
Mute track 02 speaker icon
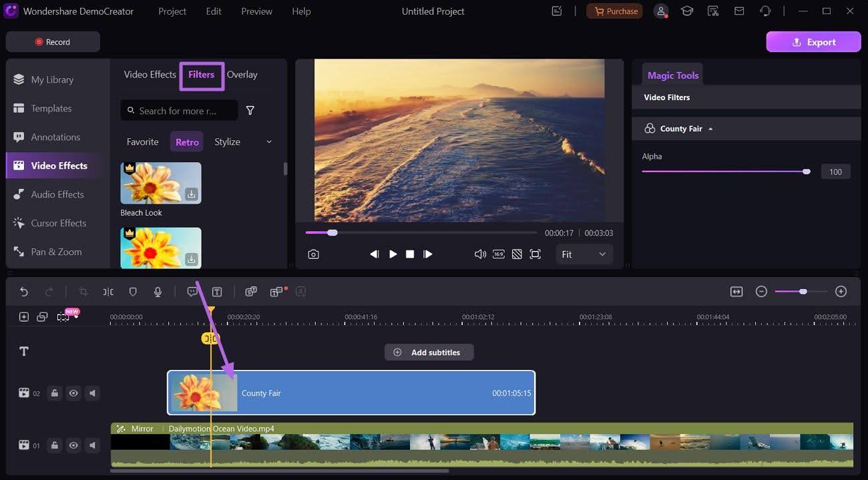93,393
